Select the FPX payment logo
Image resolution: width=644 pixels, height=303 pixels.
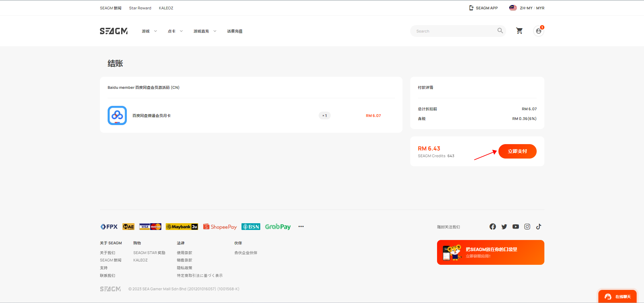pos(109,227)
